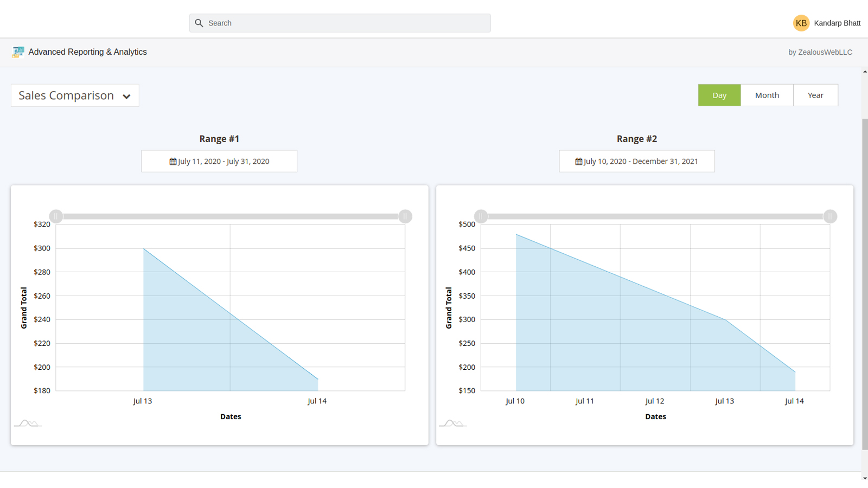Click the scrollbar down arrow

(x=865, y=478)
